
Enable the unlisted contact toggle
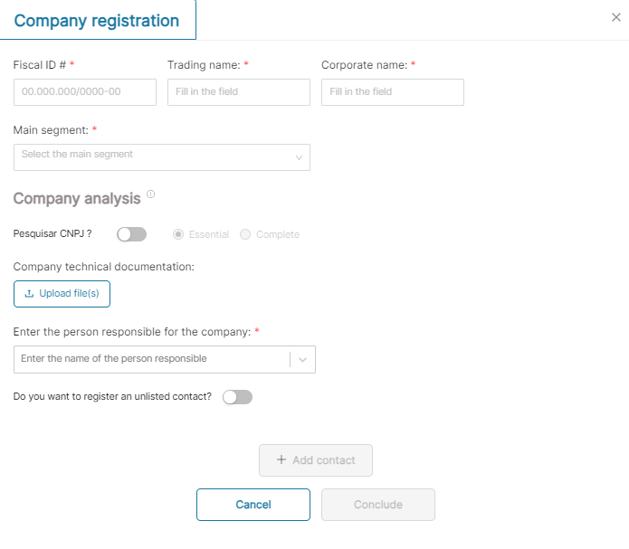(x=237, y=397)
